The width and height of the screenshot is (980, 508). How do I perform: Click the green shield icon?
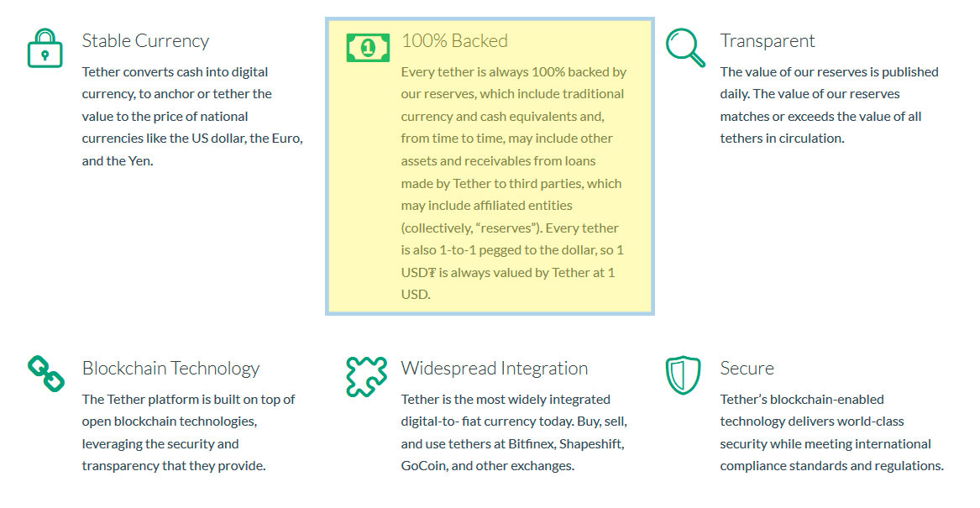pos(683,374)
